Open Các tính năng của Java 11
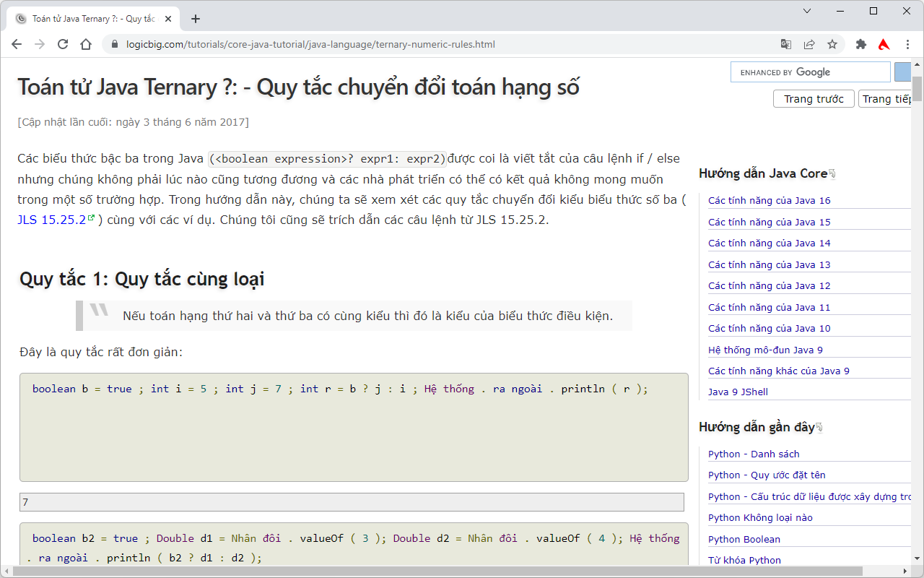This screenshot has height=578, width=924. click(770, 307)
